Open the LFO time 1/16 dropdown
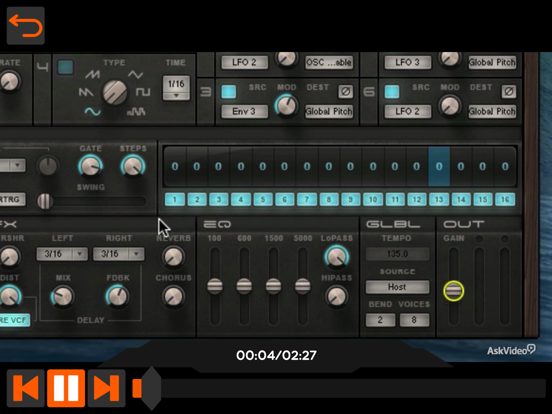The image size is (552, 414). [x=176, y=88]
